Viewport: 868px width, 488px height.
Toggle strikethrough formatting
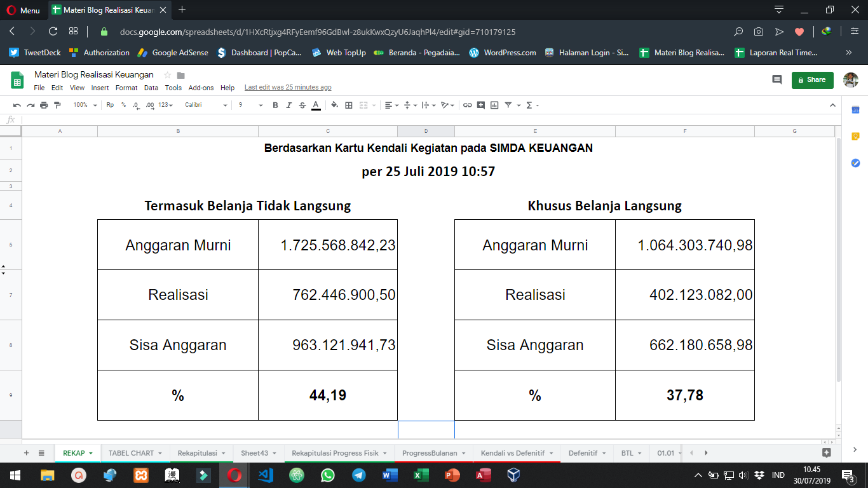pyautogui.click(x=302, y=105)
